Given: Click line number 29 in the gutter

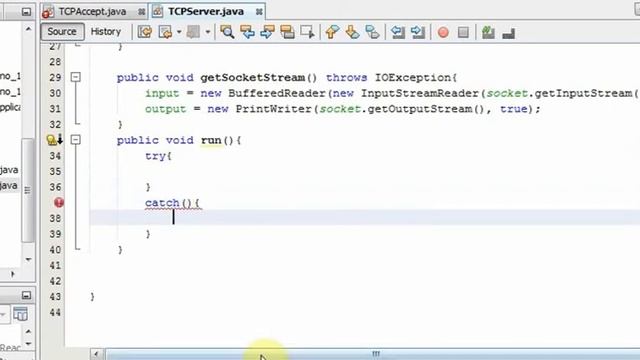Looking at the screenshot, I should pyautogui.click(x=55, y=78).
